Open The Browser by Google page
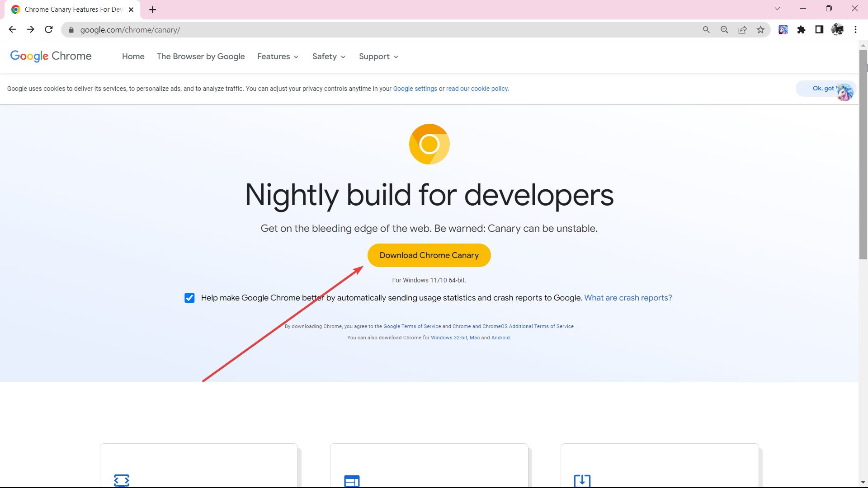The height and width of the screenshot is (488, 868). pos(201,56)
